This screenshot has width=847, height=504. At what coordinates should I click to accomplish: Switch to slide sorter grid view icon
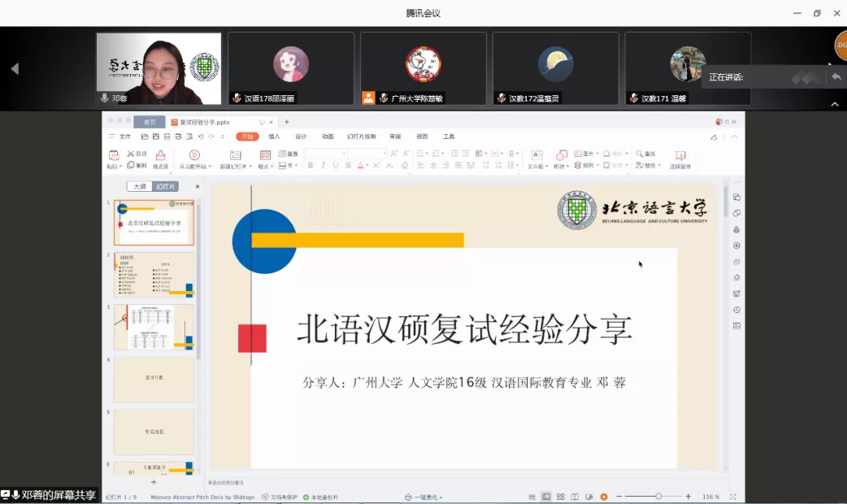[x=561, y=497]
